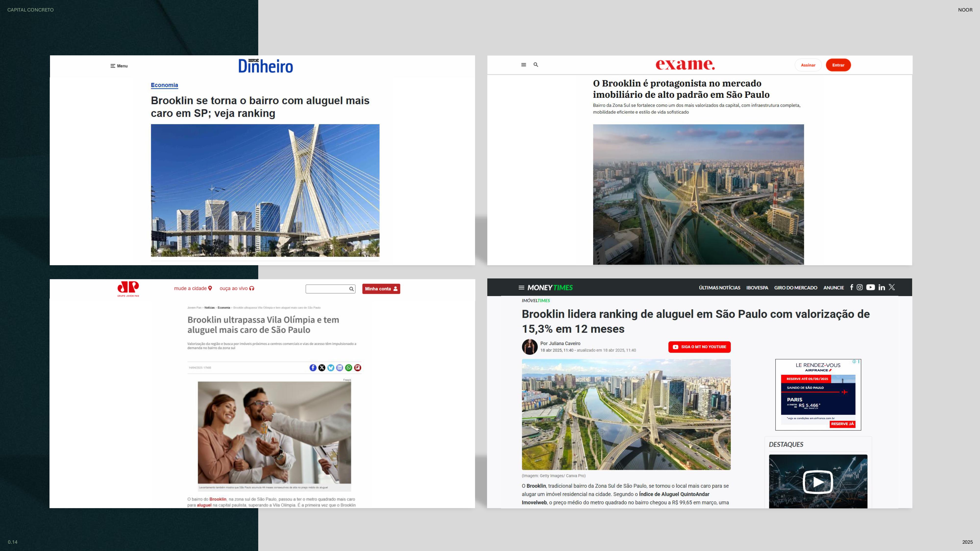This screenshot has height=551, width=980.
Task: Click SIGA O MT NO YOUTUBE button
Action: point(699,347)
